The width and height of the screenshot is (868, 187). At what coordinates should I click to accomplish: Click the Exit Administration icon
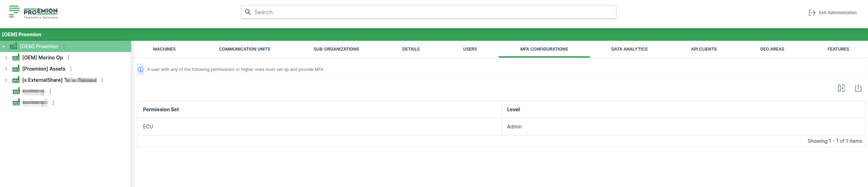[812, 13]
